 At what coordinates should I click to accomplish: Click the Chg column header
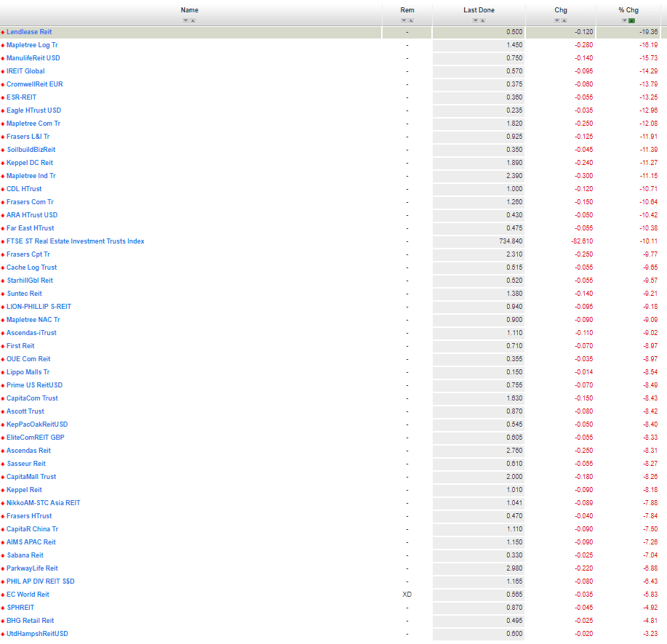point(561,9)
